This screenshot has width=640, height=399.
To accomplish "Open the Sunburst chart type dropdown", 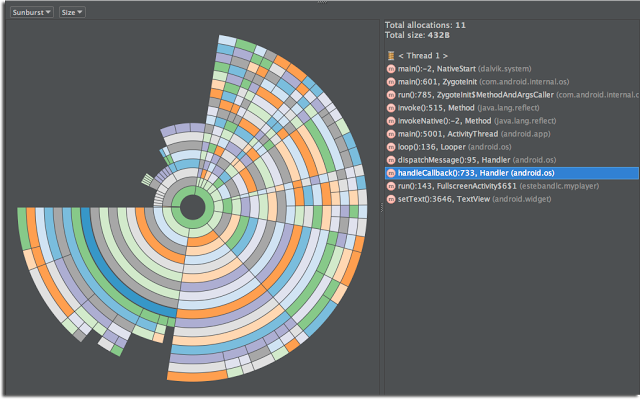I will tap(31, 12).
